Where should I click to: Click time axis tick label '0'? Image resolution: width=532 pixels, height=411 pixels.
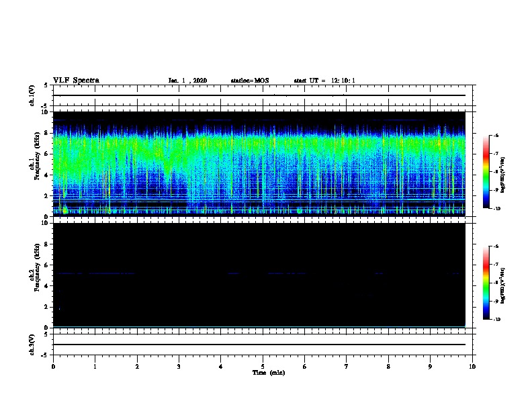pyautogui.click(x=53, y=367)
